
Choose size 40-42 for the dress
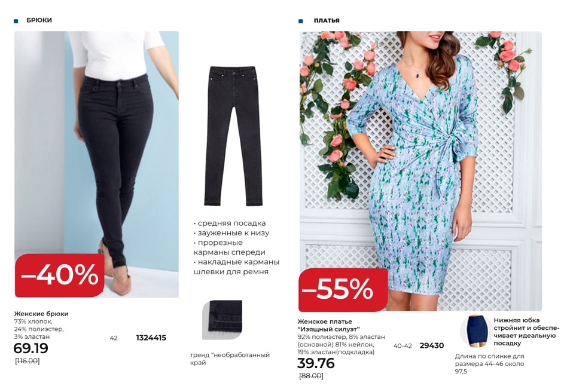coord(403,346)
